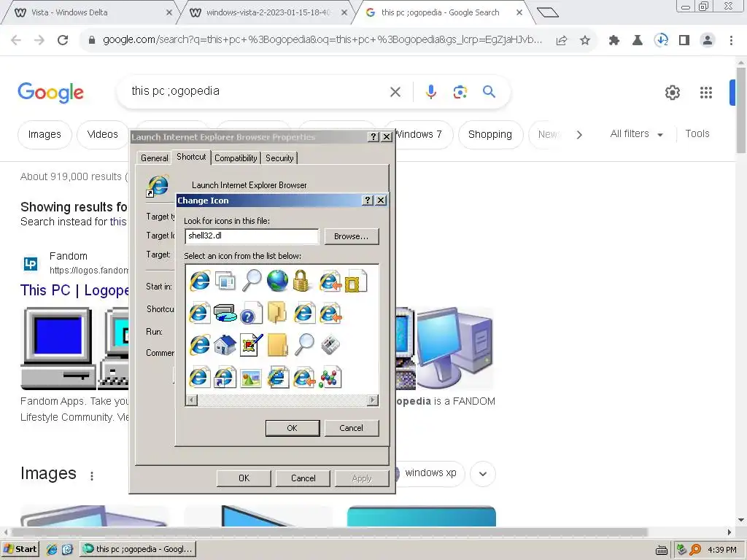Image resolution: width=747 pixels, height=560 pixels.
Task: Open the Images section three-dot options
Action: [91, 475]
